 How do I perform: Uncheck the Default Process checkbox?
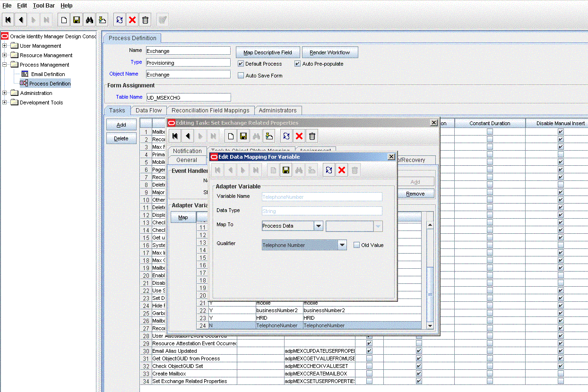point(241,64)
